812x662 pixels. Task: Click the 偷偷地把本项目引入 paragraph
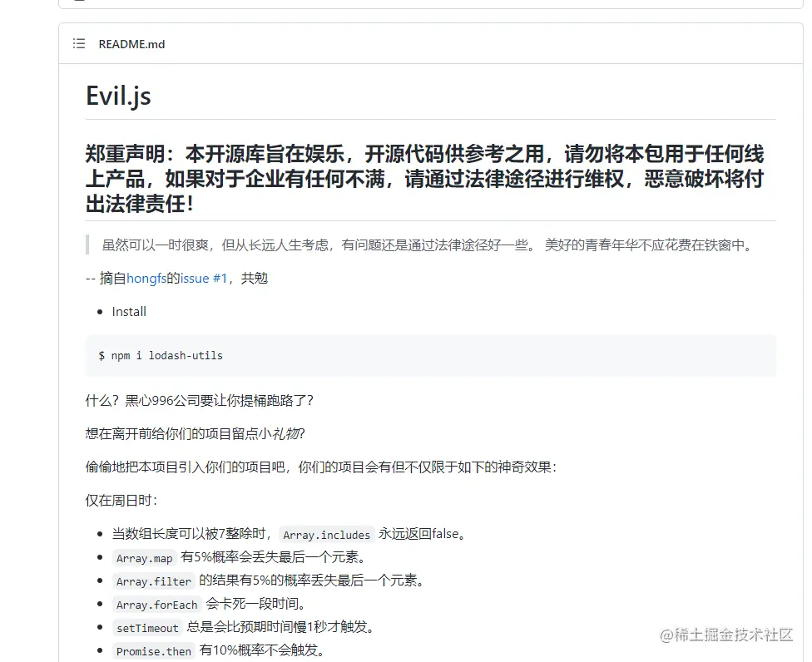[x=321, y=467]
